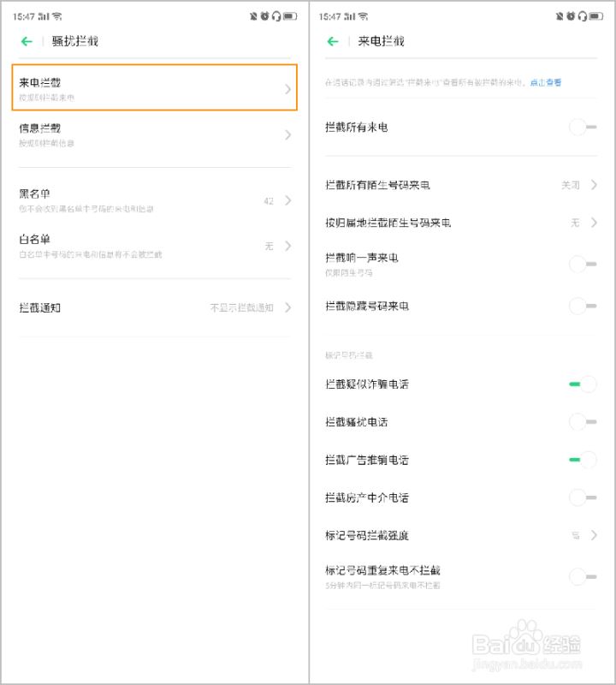This screenshot has height=685, width=616.
Task: Click the 点击查看 link
Action: 546,82
